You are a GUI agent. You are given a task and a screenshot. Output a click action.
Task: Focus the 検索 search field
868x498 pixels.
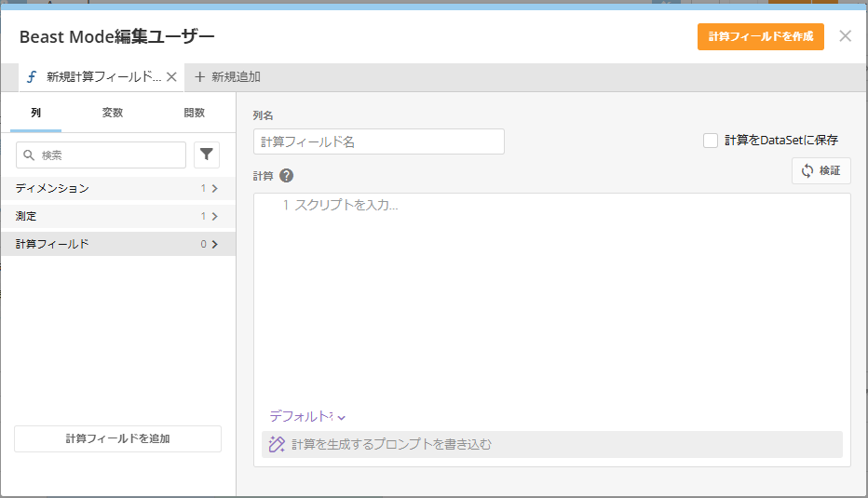point(101,155)
